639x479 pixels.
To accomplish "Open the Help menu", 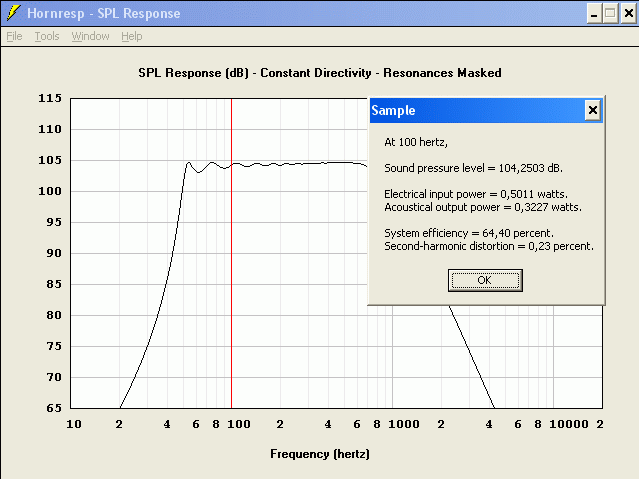I will [x=132, y=36].
